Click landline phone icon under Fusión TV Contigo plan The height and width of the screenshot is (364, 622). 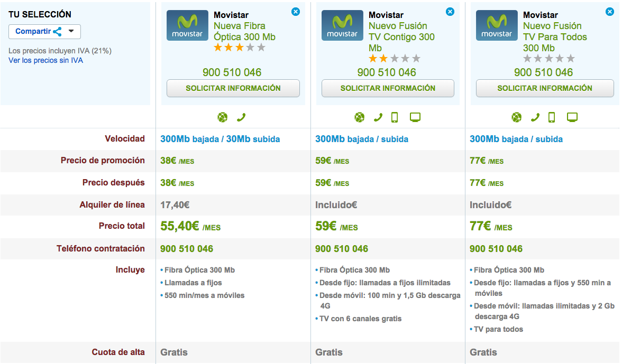click(x=378, y=117)
